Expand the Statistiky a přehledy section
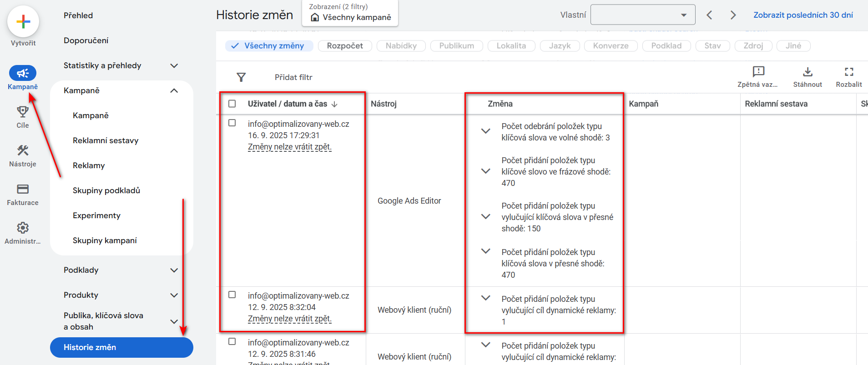 (174, 65)
